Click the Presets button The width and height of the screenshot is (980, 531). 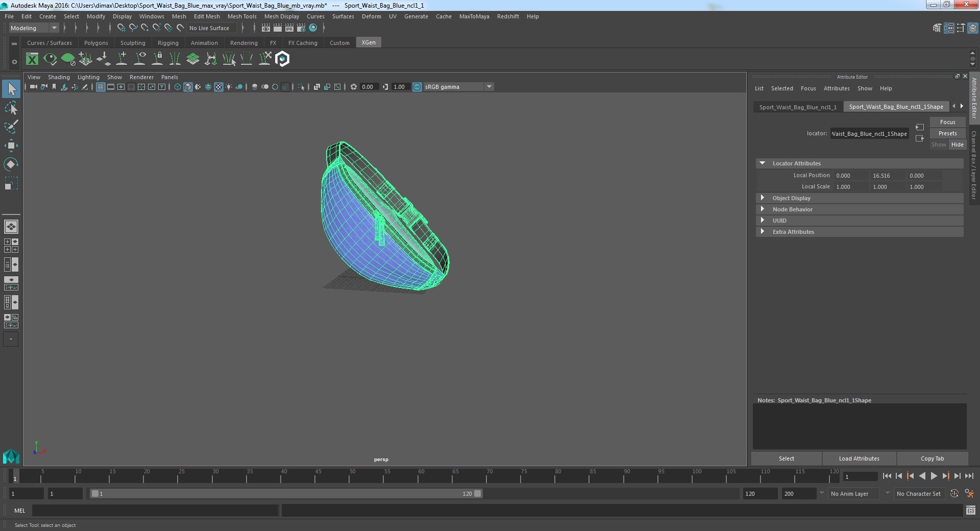click(947, 133)
